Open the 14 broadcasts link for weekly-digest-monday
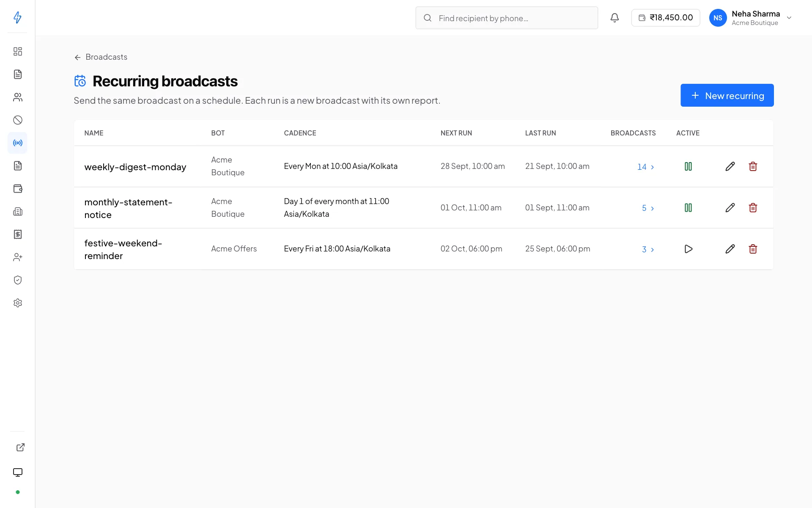This screenshot has height=508, width=812. click(x=646, y=167)
